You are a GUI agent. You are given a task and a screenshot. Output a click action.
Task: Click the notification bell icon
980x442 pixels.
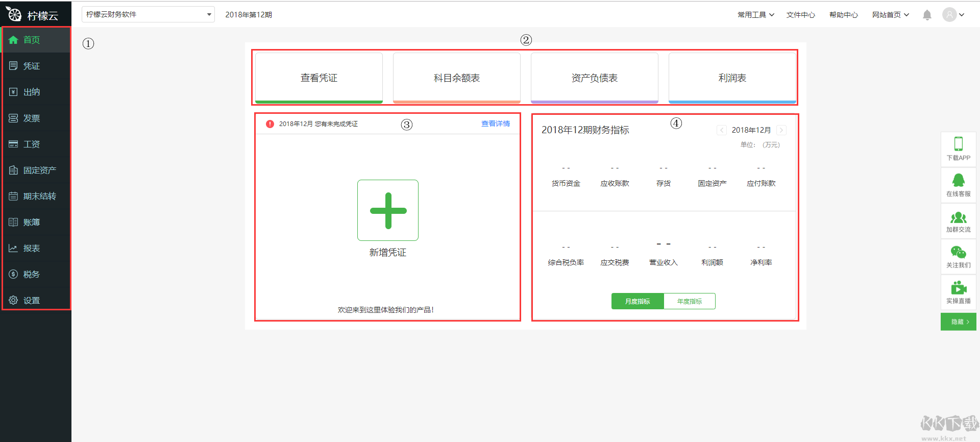[927, 15]
